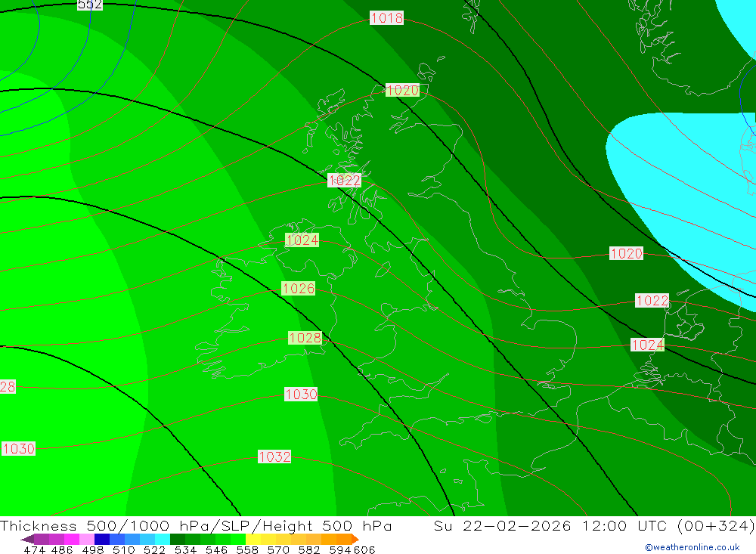This screenshot has height=554, width=756.
Task: Click the 1024 label near the Dutch coast
Action: 648,345
